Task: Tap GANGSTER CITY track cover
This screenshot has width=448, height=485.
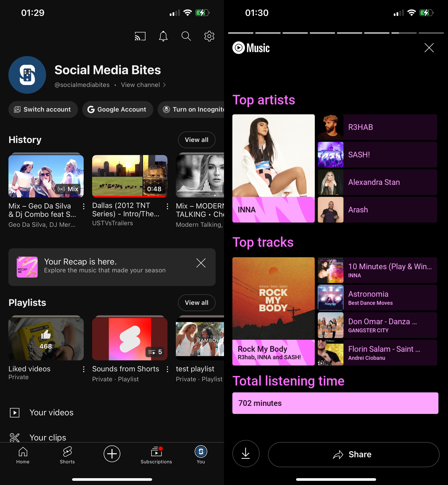Action: tap(331, 325)
